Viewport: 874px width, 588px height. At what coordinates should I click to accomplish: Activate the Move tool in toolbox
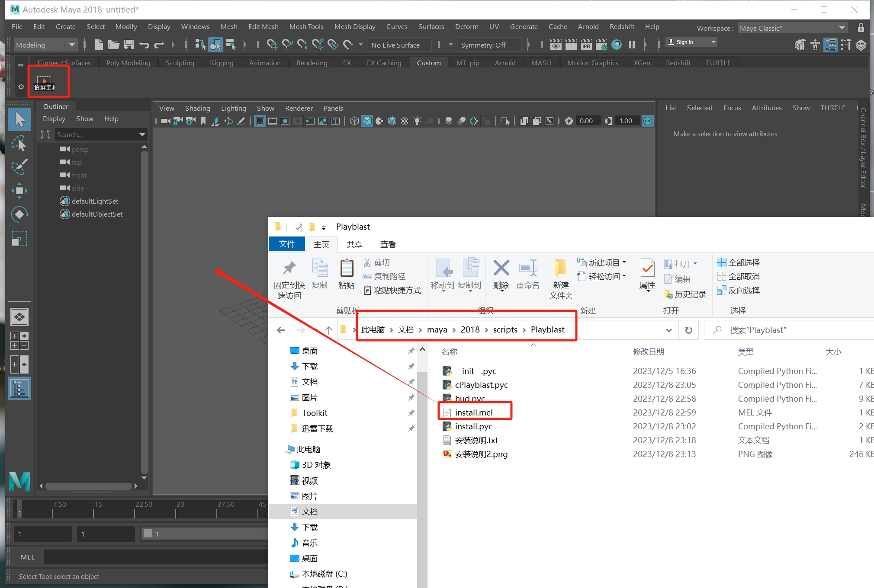19,190
